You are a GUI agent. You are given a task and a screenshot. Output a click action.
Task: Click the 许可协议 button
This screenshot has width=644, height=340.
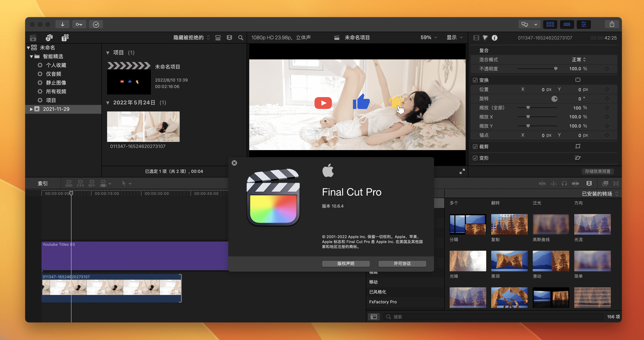point(402,263)
